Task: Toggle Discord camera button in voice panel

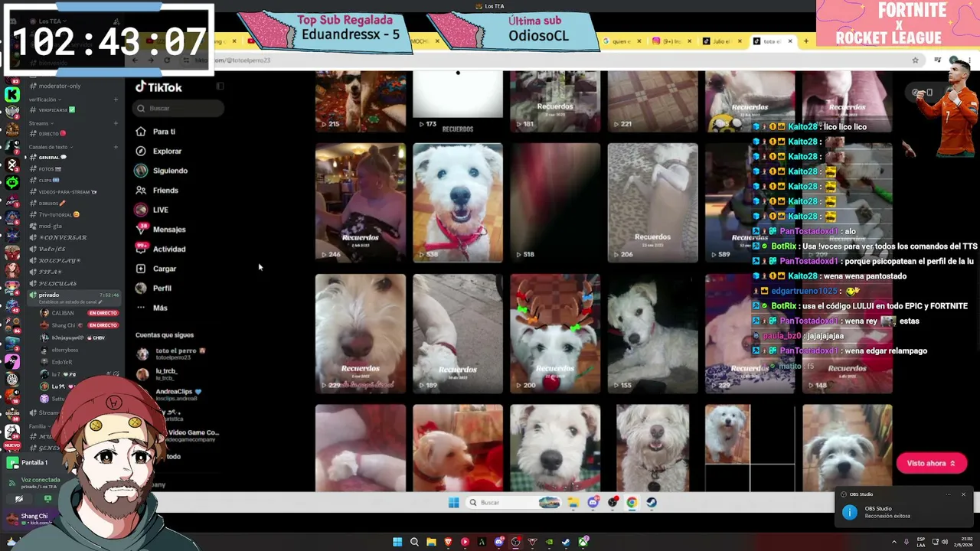Action: [19, 499]
